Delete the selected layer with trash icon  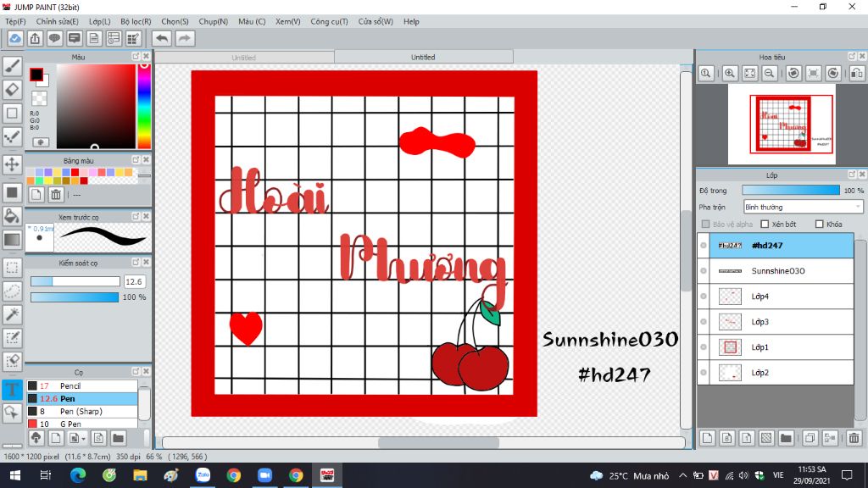(854, 438)
